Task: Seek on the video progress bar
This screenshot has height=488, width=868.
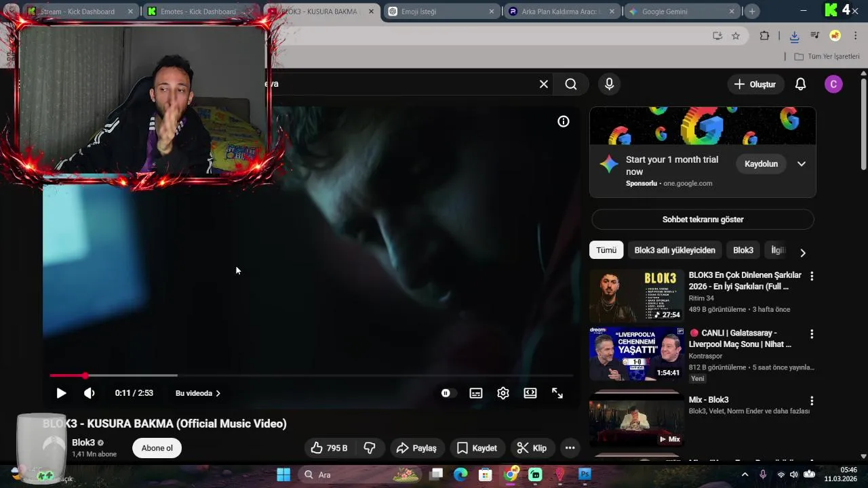Action: (311, 375)
